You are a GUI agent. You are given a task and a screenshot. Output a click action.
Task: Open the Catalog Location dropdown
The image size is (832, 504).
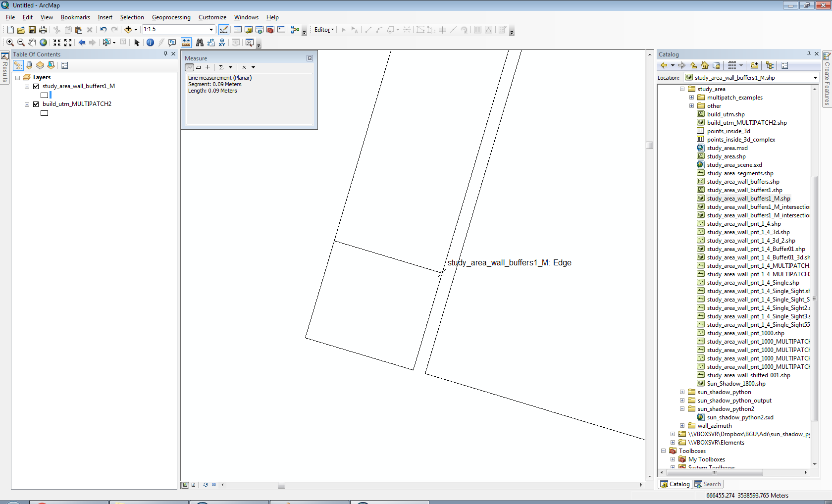point(815,78)
